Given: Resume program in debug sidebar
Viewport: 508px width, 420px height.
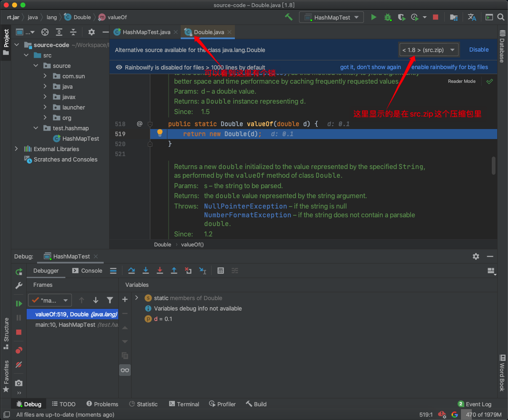Looking at the screenshot, I should coord(19,303).
